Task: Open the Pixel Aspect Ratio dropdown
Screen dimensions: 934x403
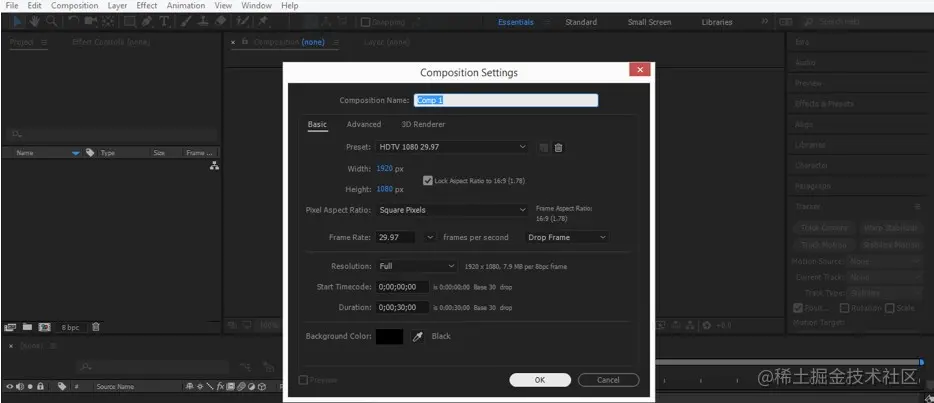Action: (x=452, y=210)
